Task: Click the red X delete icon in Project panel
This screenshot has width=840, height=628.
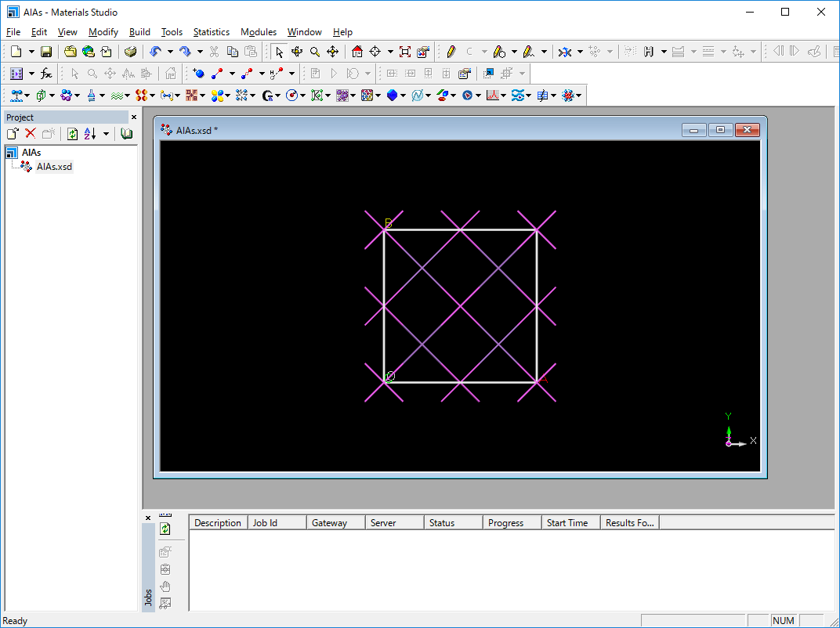Action: (x=31, y=134)
